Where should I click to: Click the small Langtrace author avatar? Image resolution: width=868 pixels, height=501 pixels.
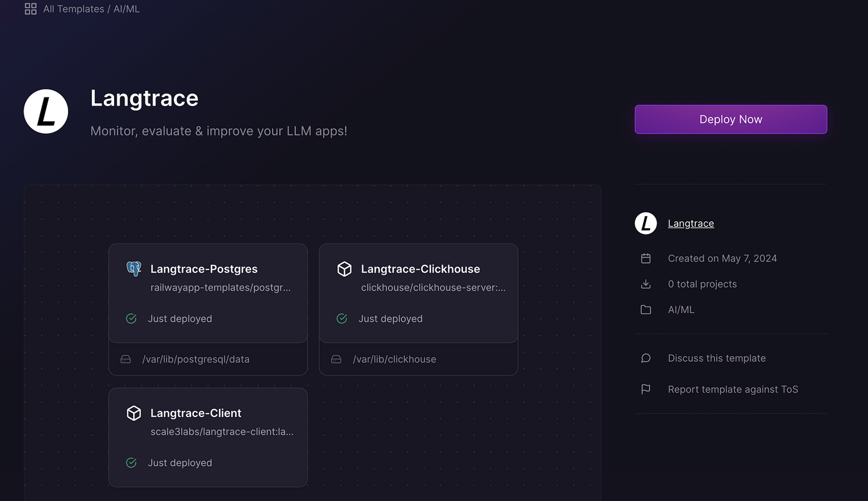coord(646,223)
